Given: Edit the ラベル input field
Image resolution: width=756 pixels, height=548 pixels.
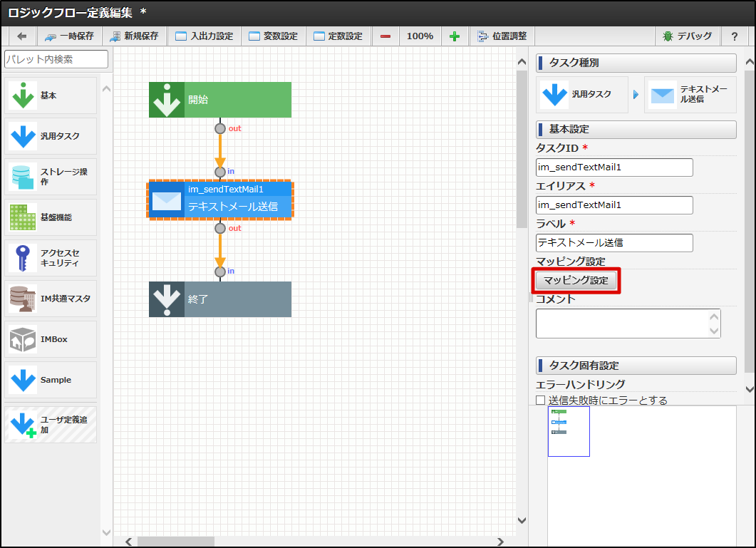Looking at the screenshot, I should (x=614, y=242).
